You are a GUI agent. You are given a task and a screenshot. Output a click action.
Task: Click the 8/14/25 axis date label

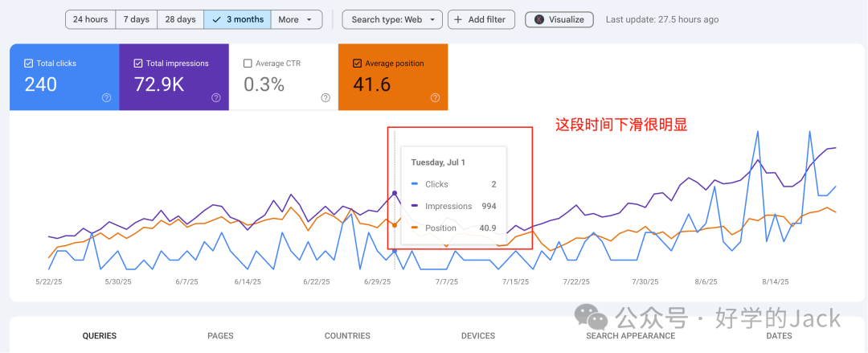coord(775,281)
